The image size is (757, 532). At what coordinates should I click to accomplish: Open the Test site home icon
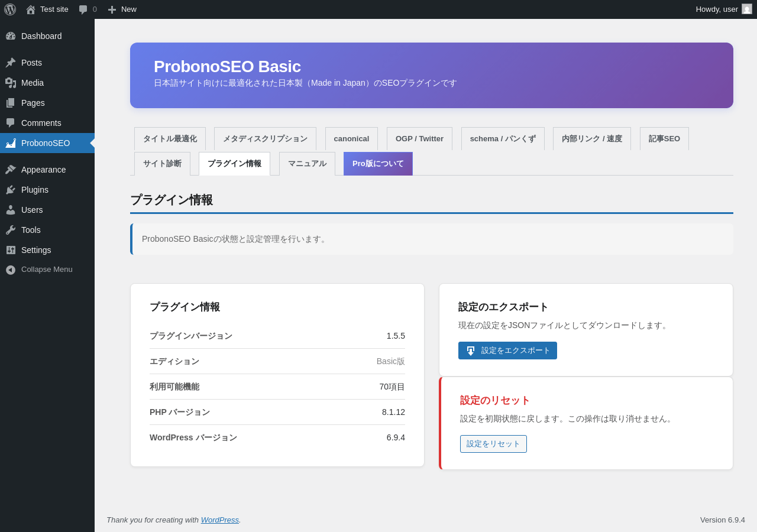point(31,9)
